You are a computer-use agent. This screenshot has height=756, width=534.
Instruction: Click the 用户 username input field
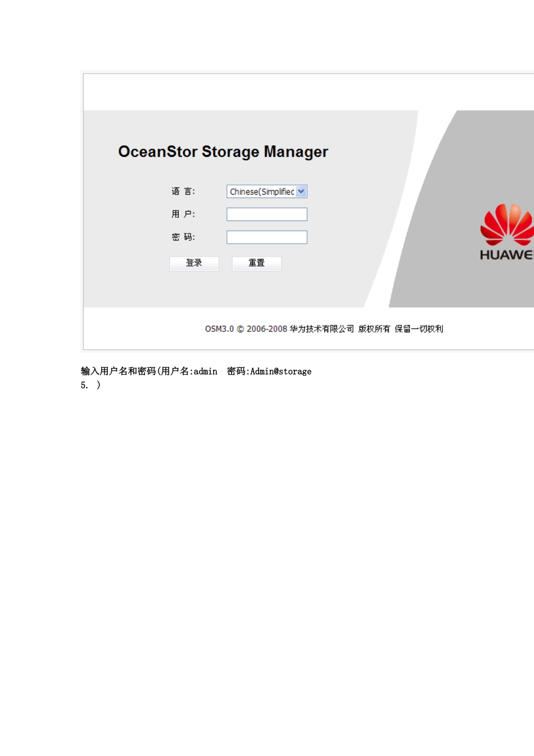(267, 214)
